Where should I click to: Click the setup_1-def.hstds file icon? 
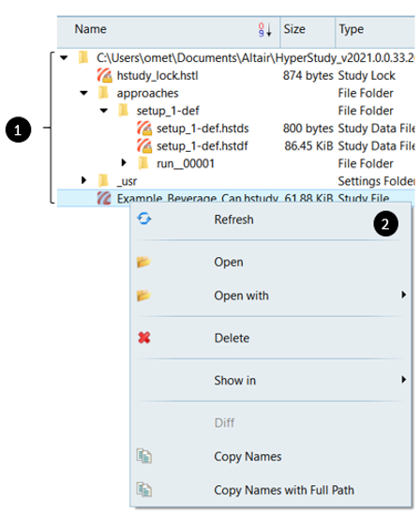tap(144, 129)
